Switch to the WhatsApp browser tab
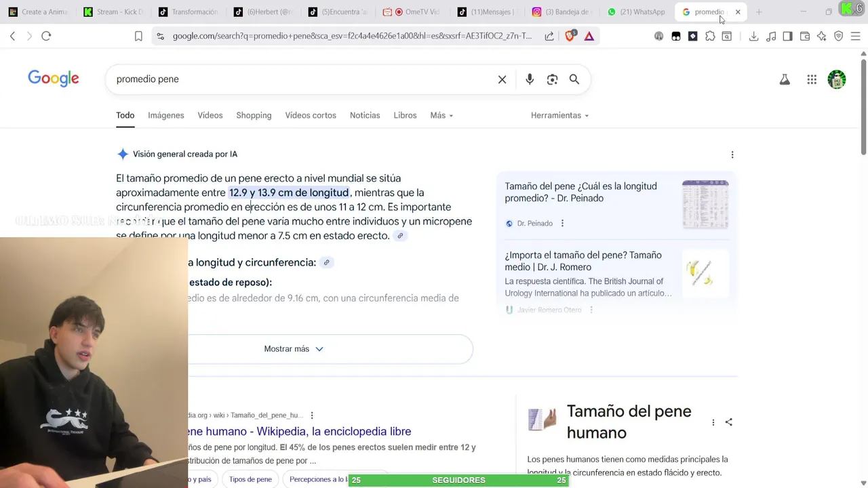The image size is (868, 488). click(635, 12)
